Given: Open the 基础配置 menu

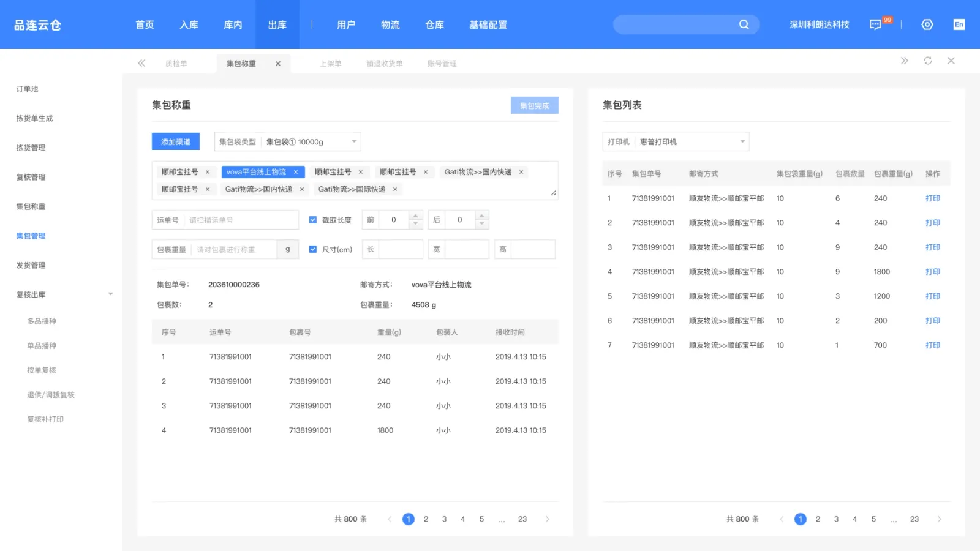Looking at the screenshot, I should point(488,24).
